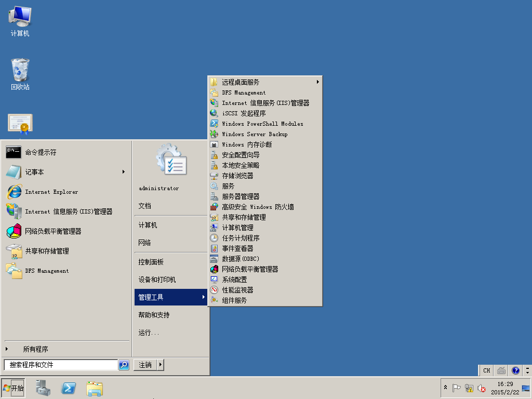The height and width of the screenshot is (399, 532).
Task: Click Show desktop button at taskbar end
Action: pyautogui.click(x=526, y=388)
